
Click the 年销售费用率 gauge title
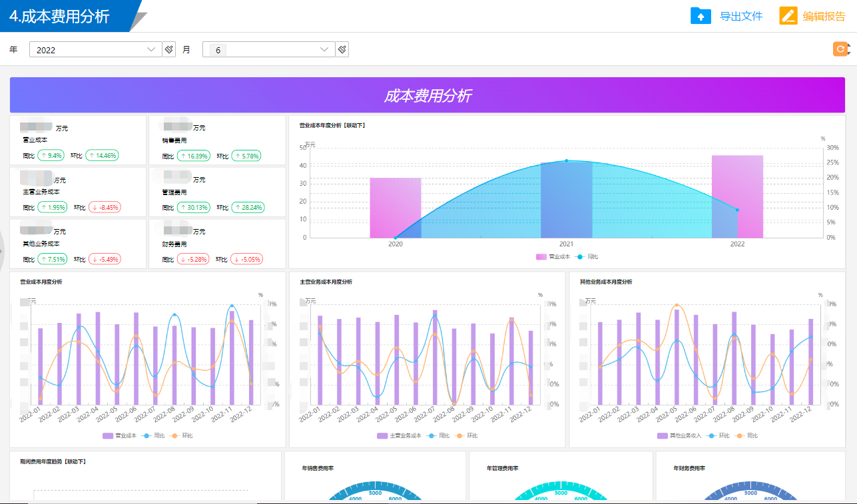(318, 468)
